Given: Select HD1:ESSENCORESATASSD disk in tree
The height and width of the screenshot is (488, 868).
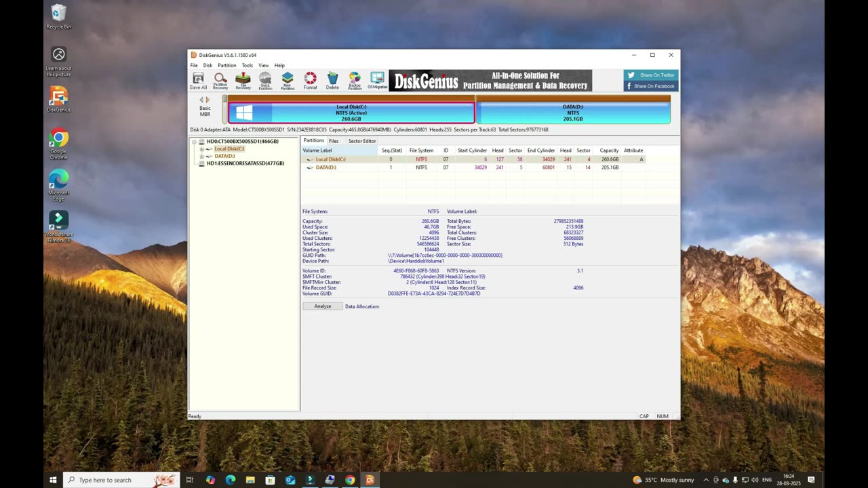Looking at the screenshot, I should click(245, 163).
